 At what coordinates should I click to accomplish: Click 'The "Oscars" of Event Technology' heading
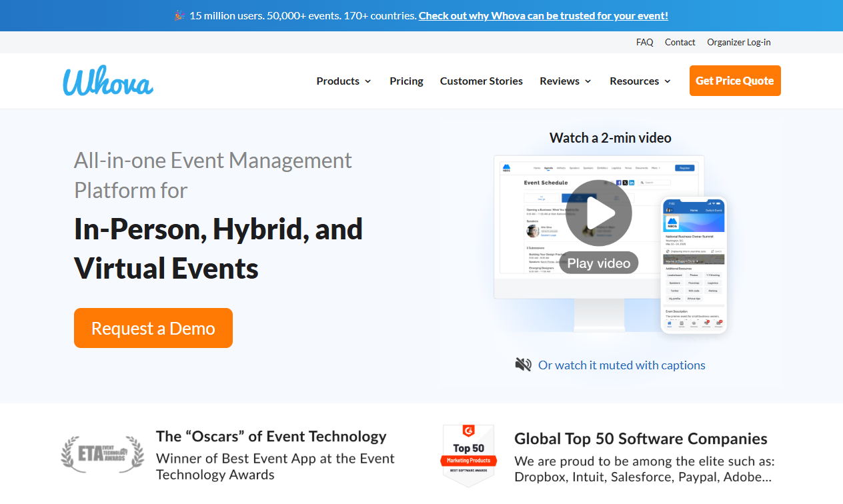click(x=271, y=436)
